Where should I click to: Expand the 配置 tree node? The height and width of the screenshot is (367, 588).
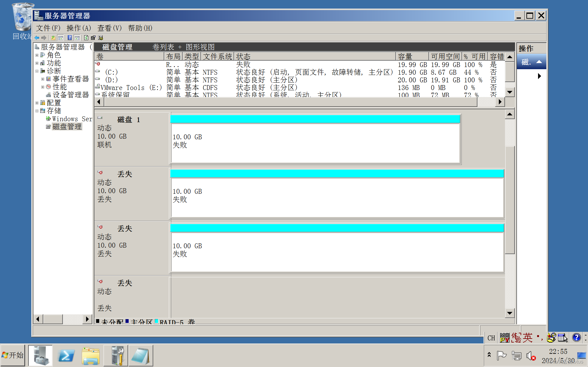pos(37,103)
